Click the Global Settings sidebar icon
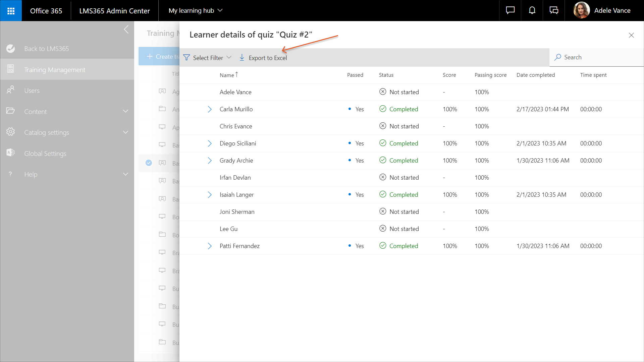This screenshot has width=644, height=362. tap(10, 153)
